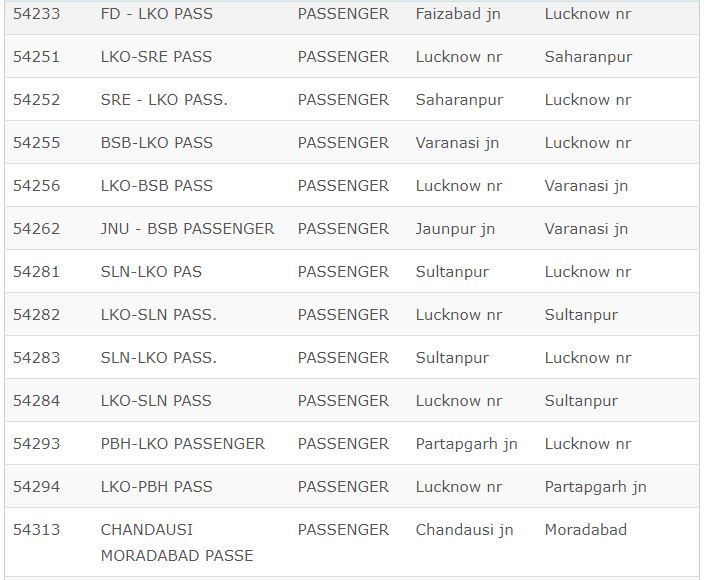Select the CHANDAUSI MORADABAD PASSE train name
This screenshot has width=705, height=580.
(x=176, y=542)
